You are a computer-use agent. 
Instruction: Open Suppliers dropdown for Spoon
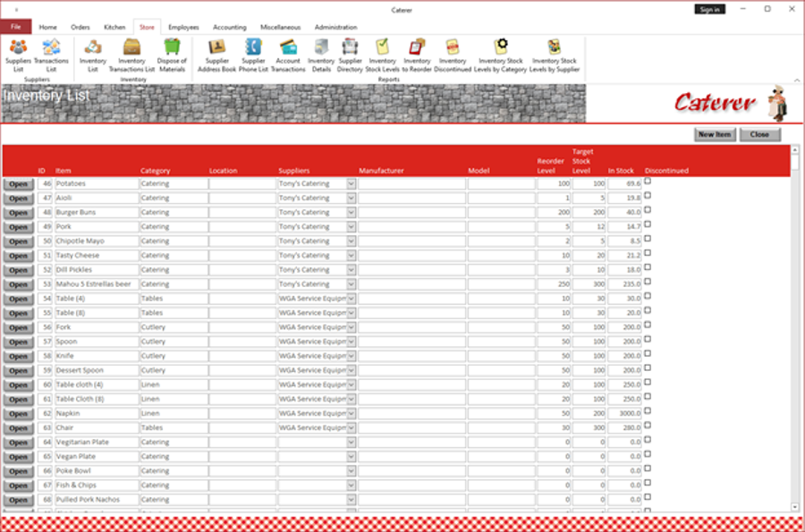(x=352, y=342)
